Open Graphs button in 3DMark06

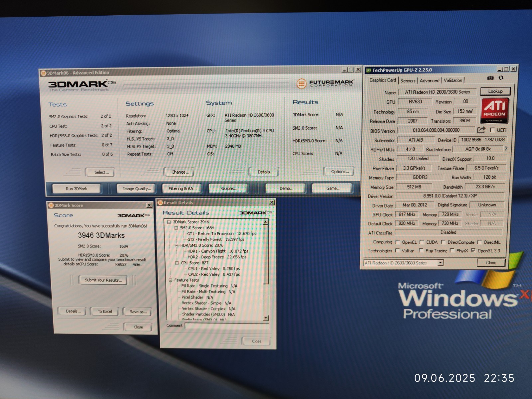click(x=229, y=189)
